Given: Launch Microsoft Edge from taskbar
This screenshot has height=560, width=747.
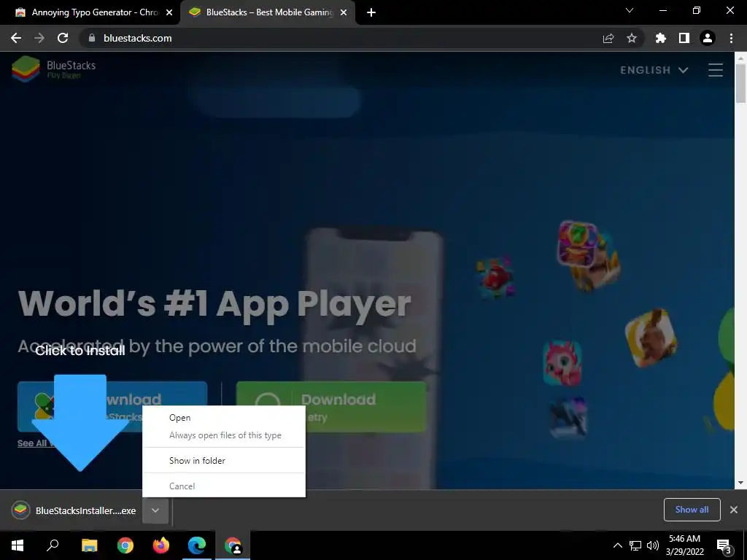Looking at the screenshot, I should [x=197, y=545].
